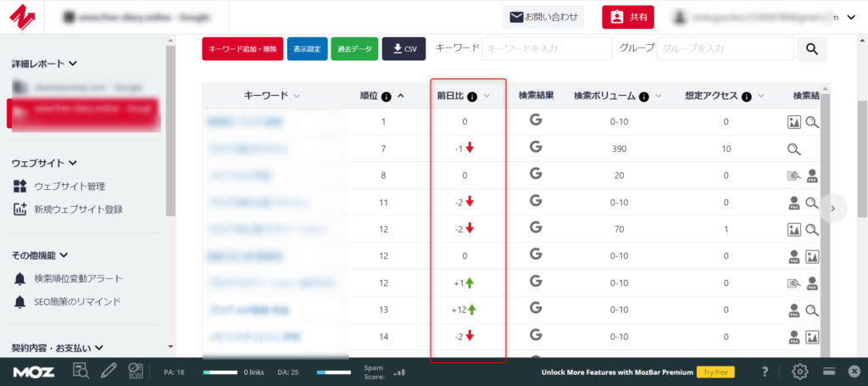
Task: Select the MozBar highlight pencil tool
Action: 108,371
